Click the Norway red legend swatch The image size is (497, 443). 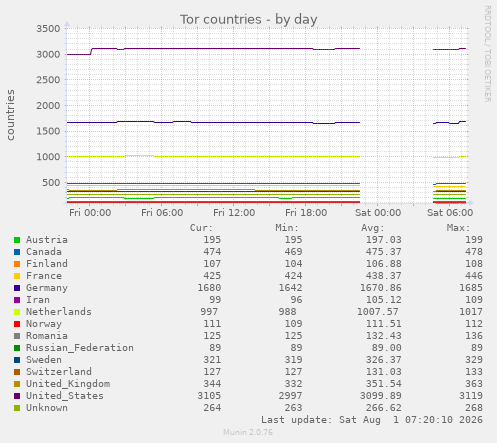[17, 324]
